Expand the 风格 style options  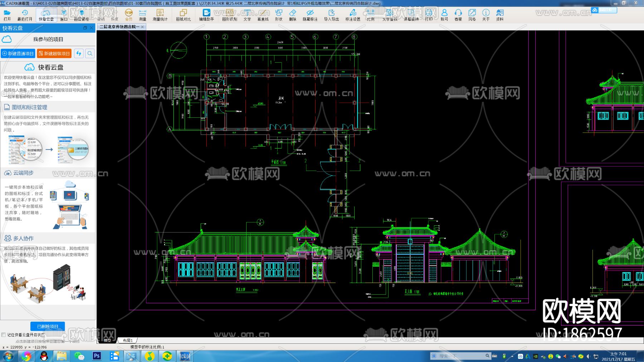pos(472,15)
